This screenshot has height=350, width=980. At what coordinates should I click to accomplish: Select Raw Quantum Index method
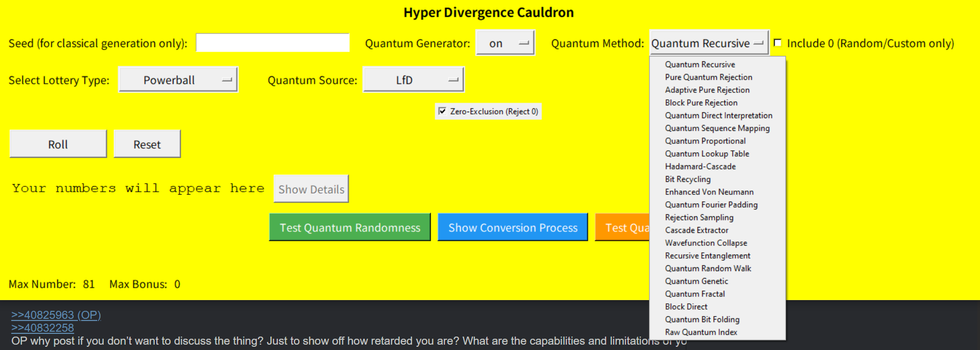tap(717, 332)
